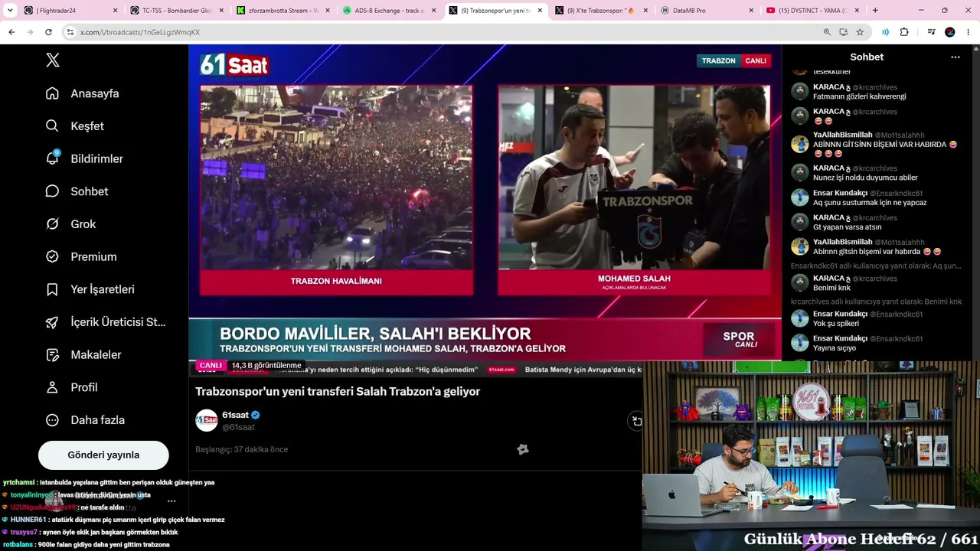Image resolution: width=980 pixels, height=551 pixels.
Task: Switch to the X'te Trabzonspor tab
Action: (600, 11)
